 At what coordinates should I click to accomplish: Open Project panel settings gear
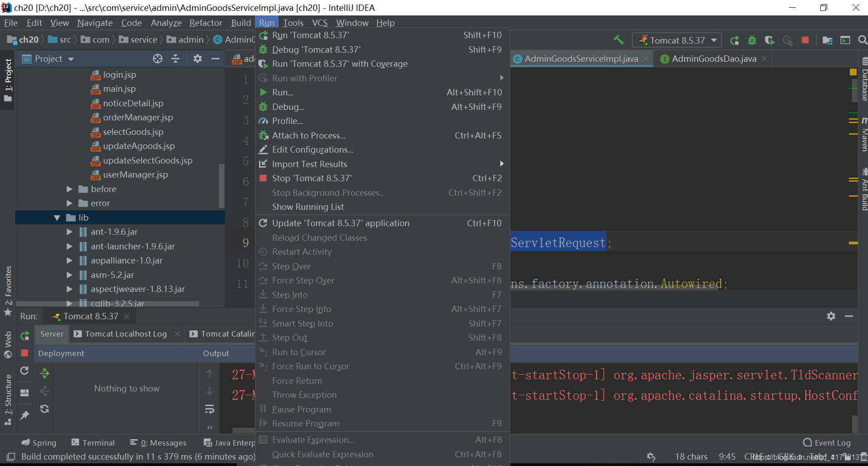pyautogui.click(x=197, y=59)
